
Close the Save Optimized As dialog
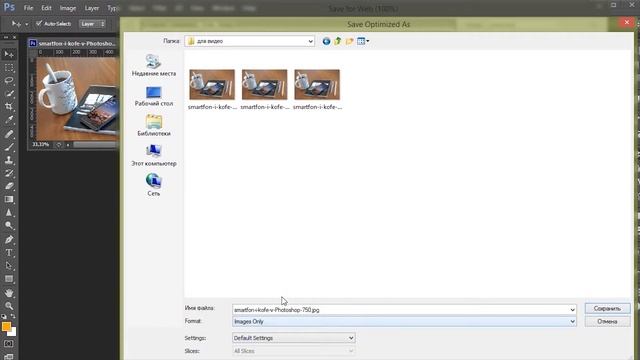tap(627, 22)
